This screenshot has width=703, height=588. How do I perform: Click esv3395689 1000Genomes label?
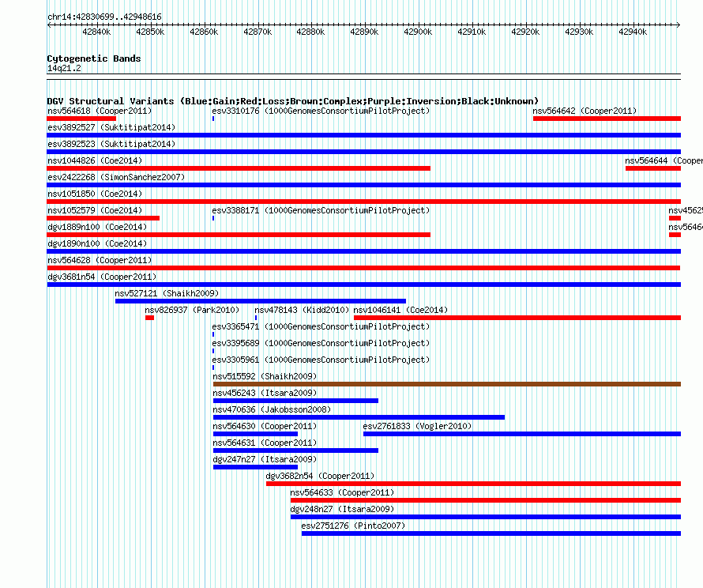coord(321,343)
